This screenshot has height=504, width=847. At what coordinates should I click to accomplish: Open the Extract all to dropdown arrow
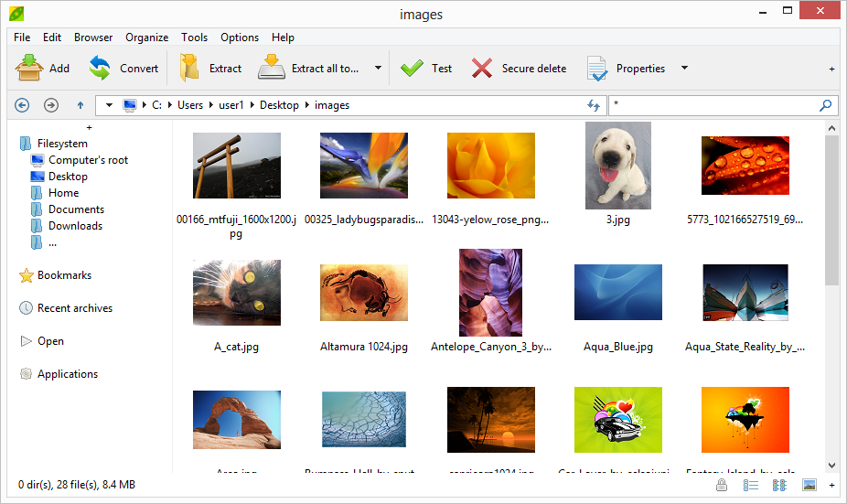pyautogui.click(x=378, y=68)
